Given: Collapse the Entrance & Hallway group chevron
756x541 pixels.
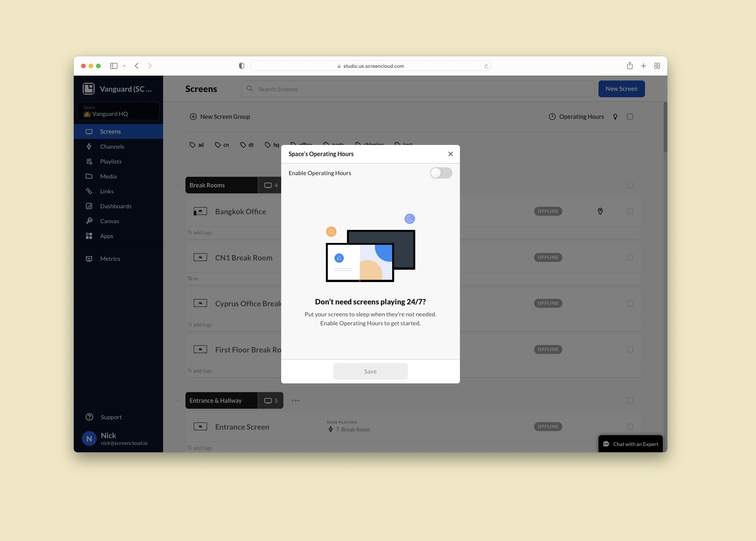Looking at the screenshot, I should (x=178, y=401).
